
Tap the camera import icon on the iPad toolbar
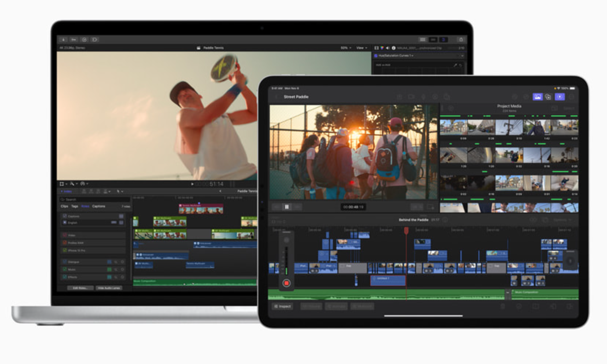tap(411, 96)
